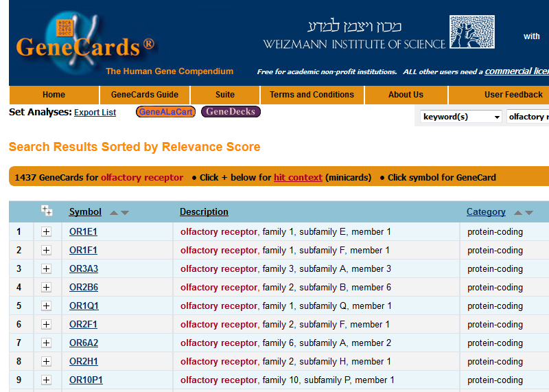The width and height of the screenshot is (549, 392).
Task: Expand all minicards using header plus icon
Action: [47, 211]
